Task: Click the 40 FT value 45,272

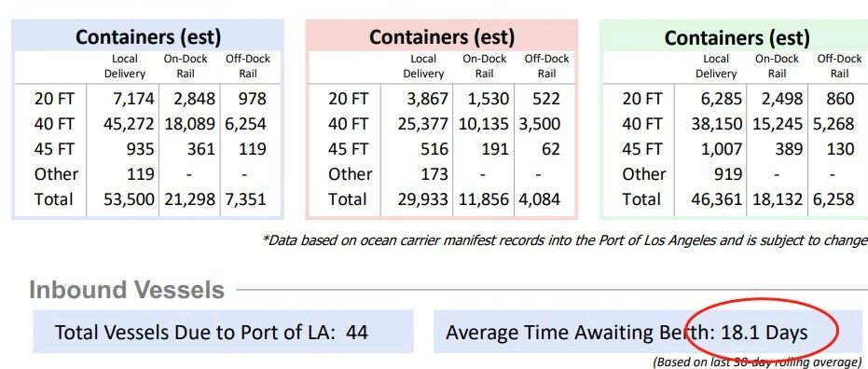Action: [x=129, y=124]
